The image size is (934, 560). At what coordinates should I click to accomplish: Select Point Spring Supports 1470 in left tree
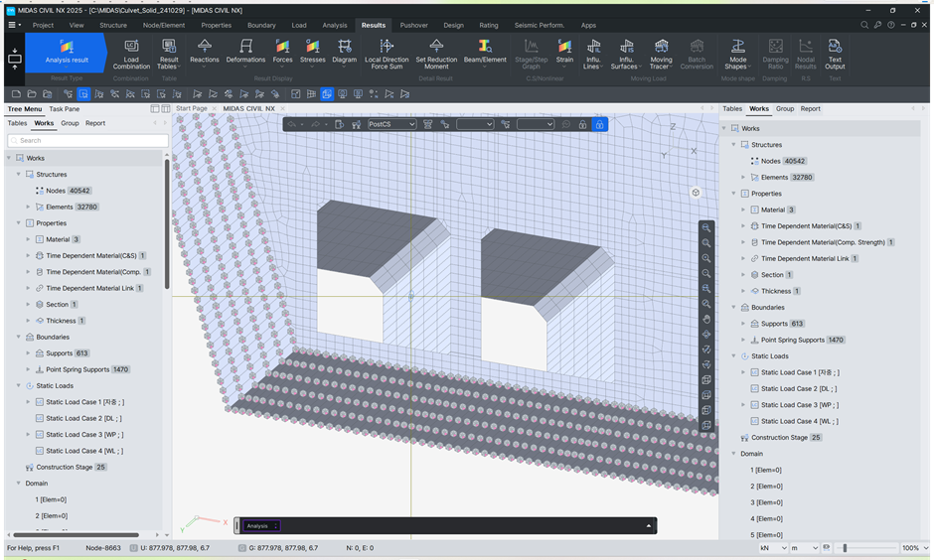point(88,369)
